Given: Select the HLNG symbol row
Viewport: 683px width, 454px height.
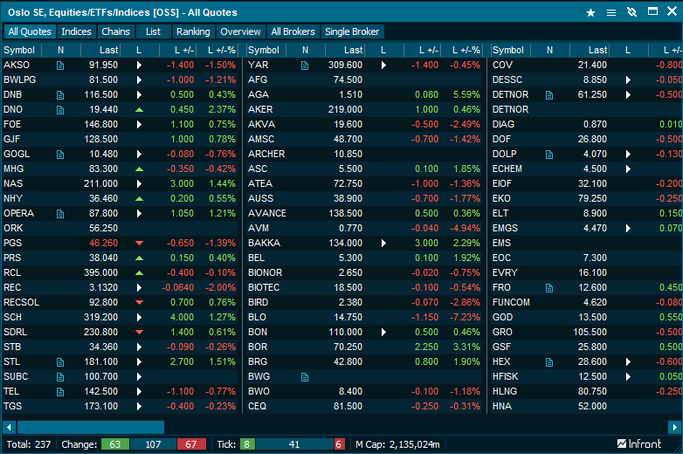Looking at the screenshot, I should (x=587, y=391).
